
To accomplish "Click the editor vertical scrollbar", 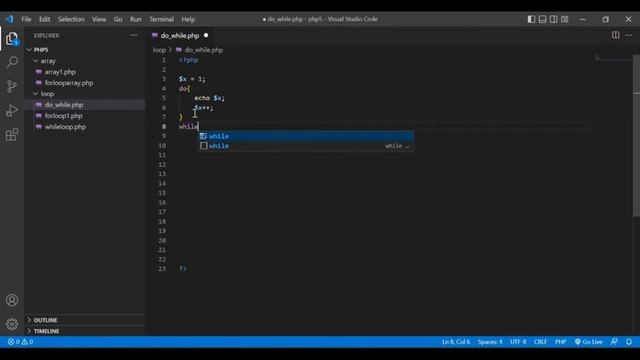I will pos(636,135).
